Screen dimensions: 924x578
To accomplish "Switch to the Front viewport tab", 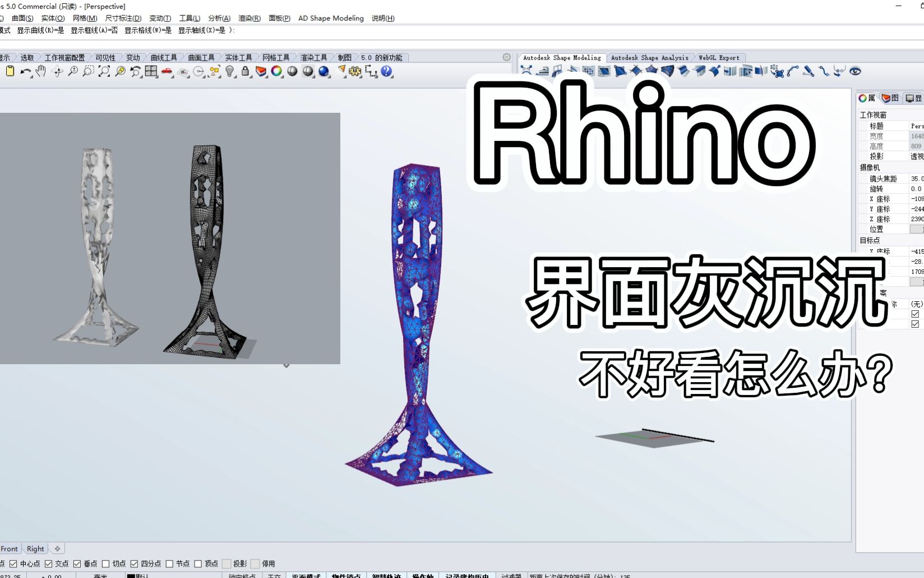I will point(10,548).
